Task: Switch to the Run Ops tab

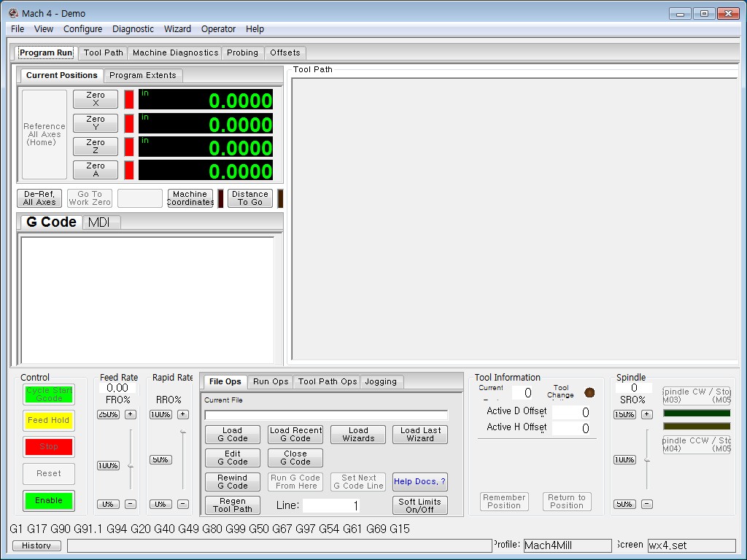Action: pyautogui.click(x=271, y=381)
